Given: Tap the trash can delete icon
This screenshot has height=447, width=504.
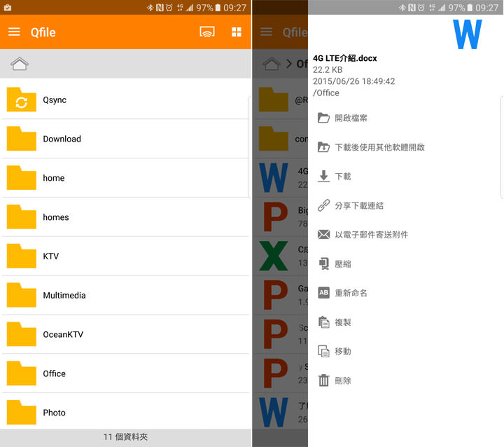Looking at the screenshot, I should (323, 380).
